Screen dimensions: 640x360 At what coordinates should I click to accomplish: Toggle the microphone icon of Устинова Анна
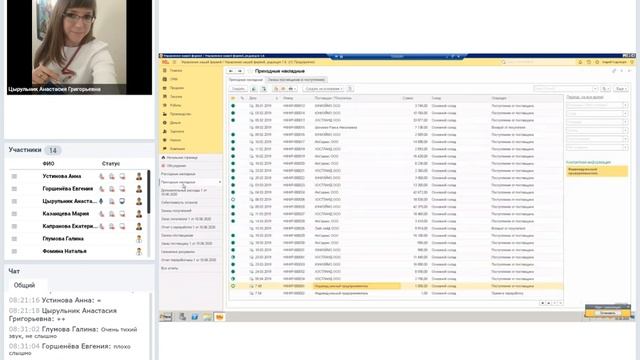pyautogui.click(x=102, y=176)
